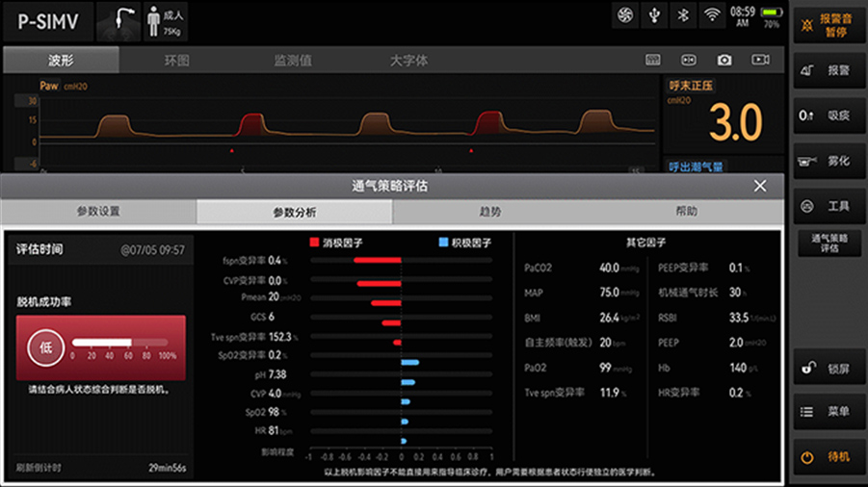Expand the 工具 tools menu

point(828,206)
